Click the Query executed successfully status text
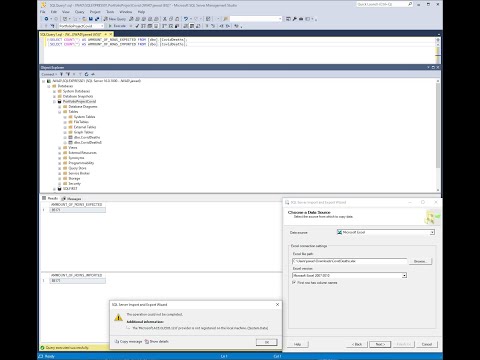The image size is (480, 360). (67, 348)
